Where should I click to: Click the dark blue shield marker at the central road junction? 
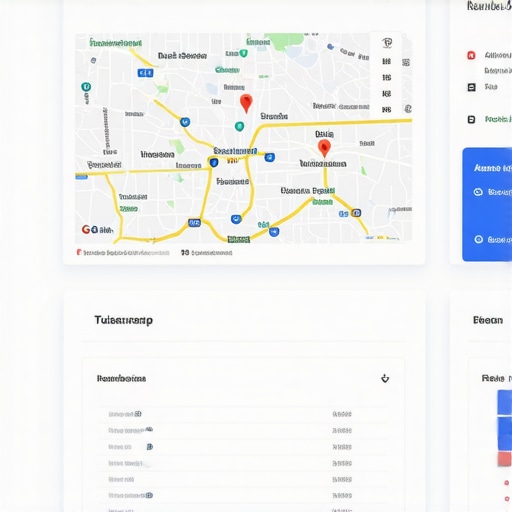pos(214,162)
